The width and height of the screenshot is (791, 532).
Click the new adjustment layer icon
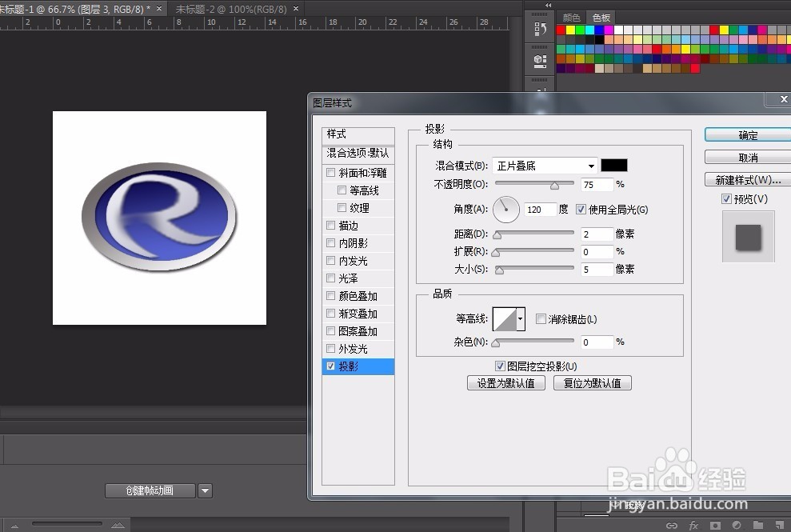click(737, 526)
